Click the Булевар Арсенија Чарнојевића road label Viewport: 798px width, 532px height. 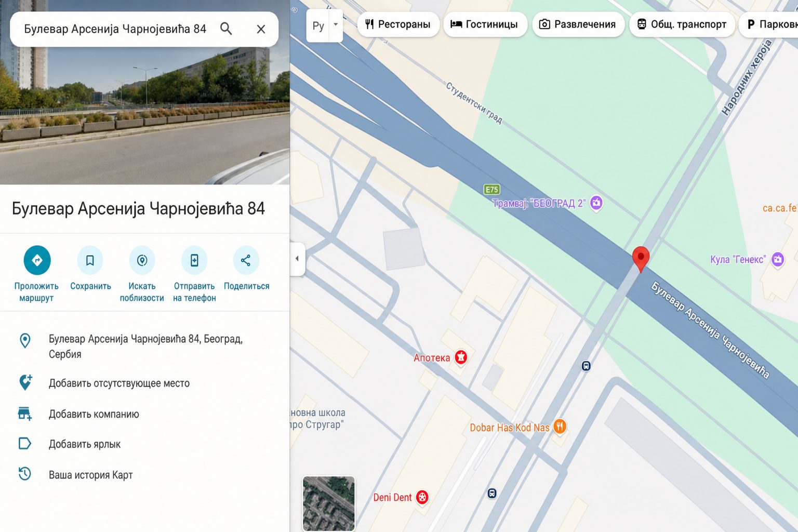pos(710,330)
